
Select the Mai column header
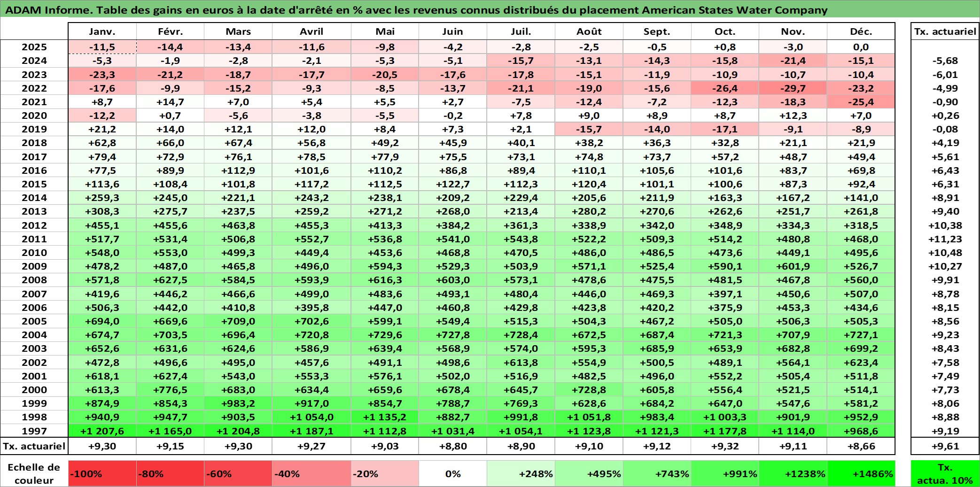pyautogui.click(x=385, y=31)
